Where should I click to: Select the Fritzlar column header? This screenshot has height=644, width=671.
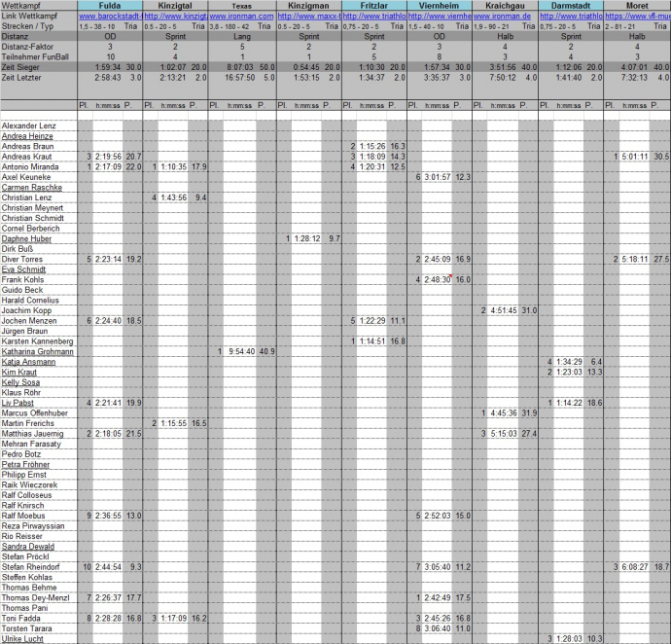374,6
